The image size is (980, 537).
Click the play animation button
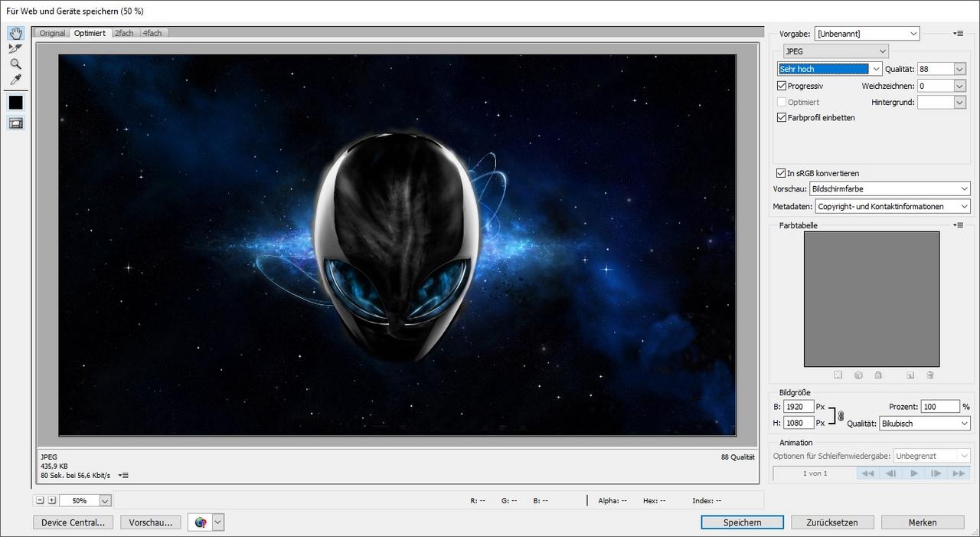913,473
